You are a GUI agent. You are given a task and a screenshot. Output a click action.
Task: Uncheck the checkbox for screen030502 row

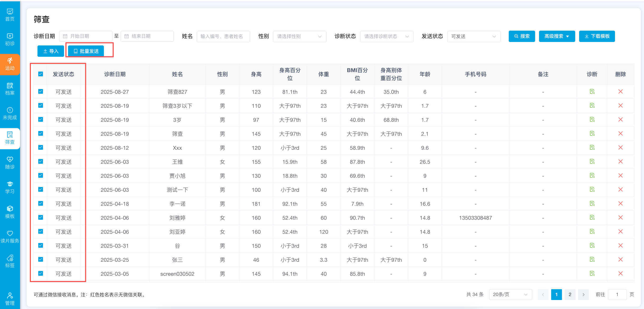[x=41, y=273]
